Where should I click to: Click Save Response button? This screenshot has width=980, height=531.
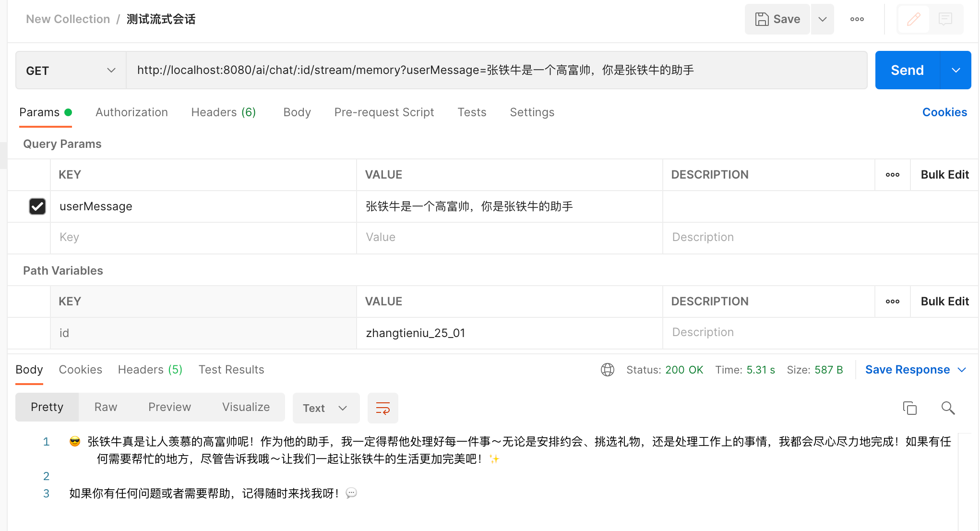coord(907,370)
